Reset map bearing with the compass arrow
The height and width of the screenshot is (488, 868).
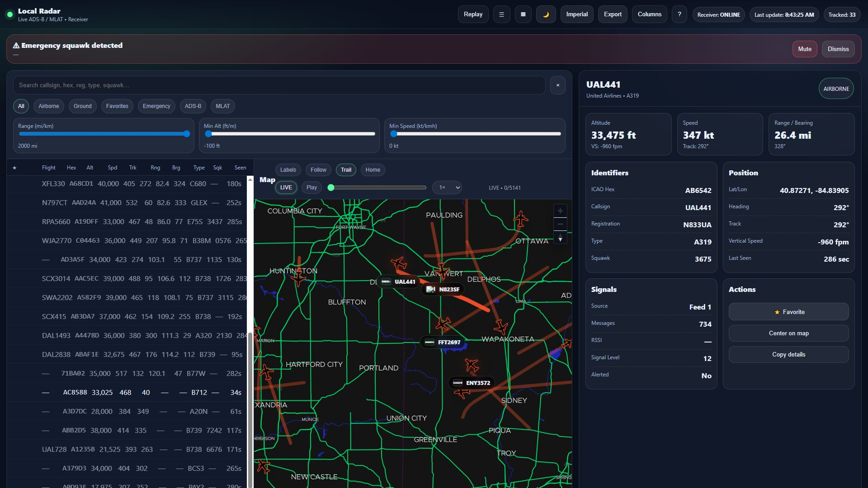[560, 237]
